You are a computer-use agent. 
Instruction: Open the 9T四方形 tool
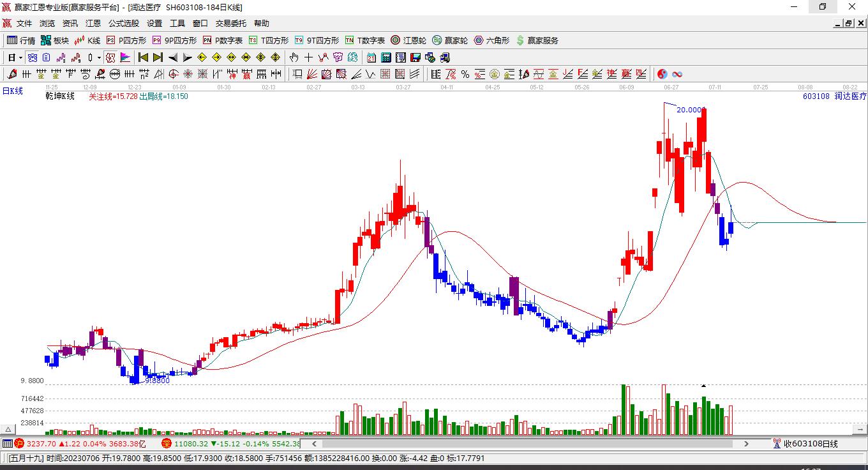(317, 40)
